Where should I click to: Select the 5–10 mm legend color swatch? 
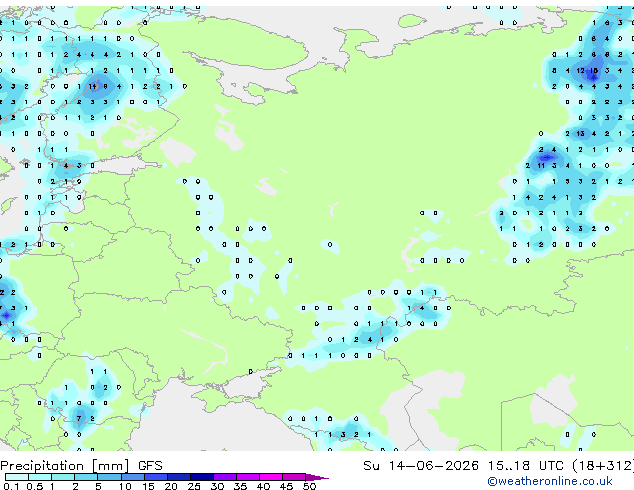[x=110, y=477]
